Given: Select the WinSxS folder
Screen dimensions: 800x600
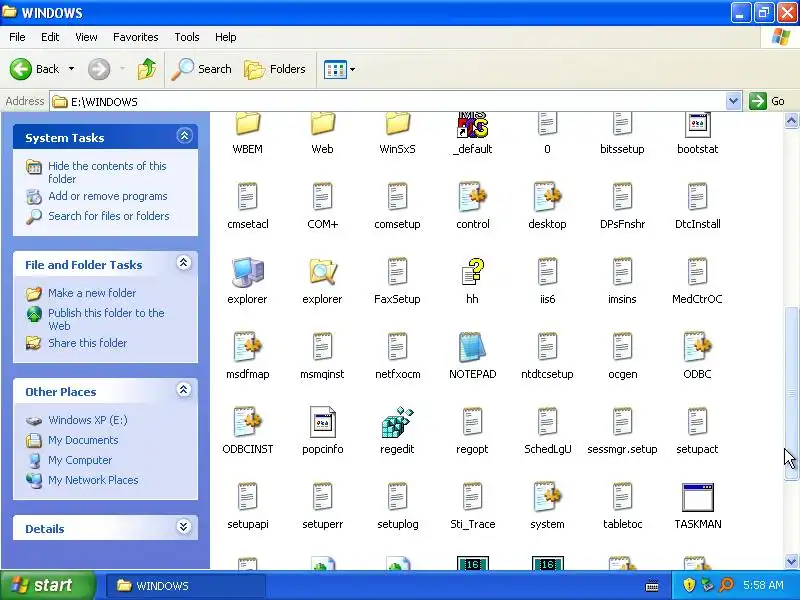Looking at the screenshot, I should coord(397,124).
